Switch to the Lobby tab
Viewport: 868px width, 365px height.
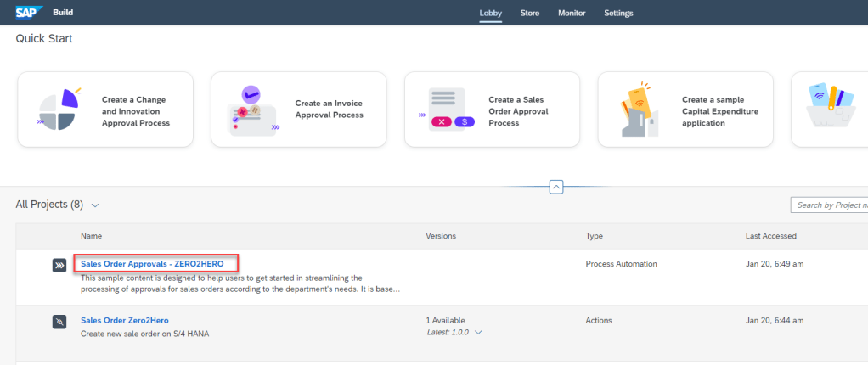491,13
